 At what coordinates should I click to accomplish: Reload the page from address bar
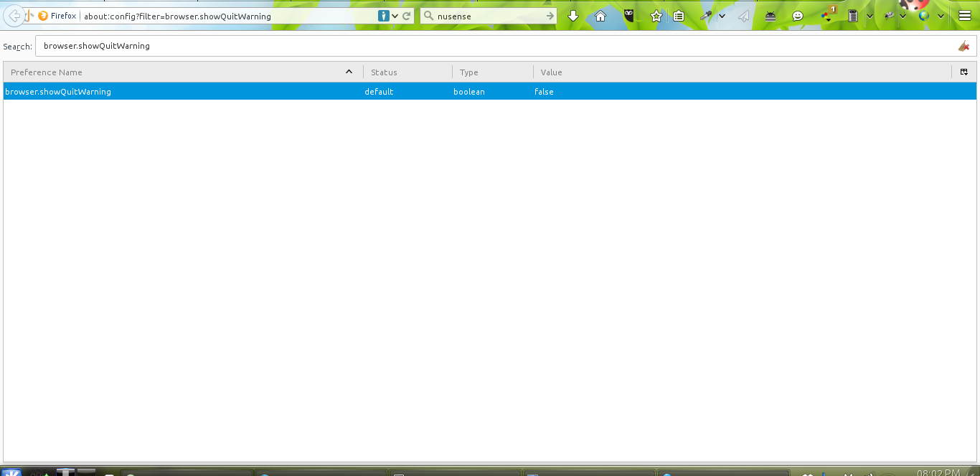(x=407, y=16)
